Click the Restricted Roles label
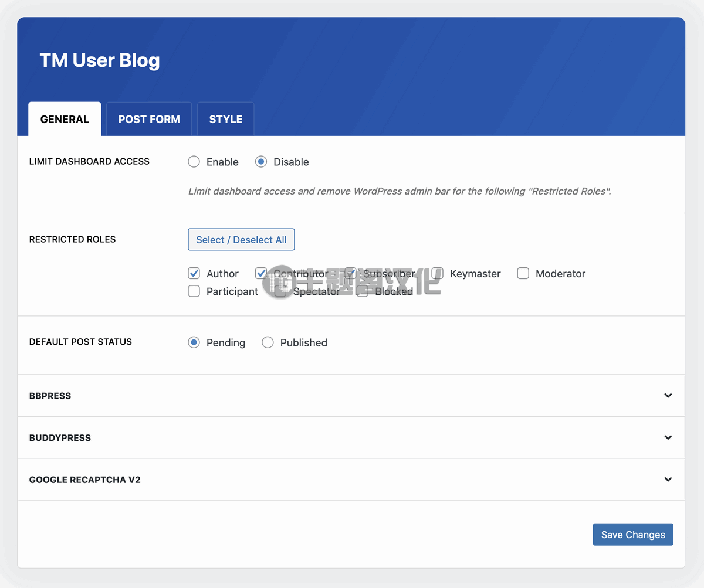 point(73,239)
